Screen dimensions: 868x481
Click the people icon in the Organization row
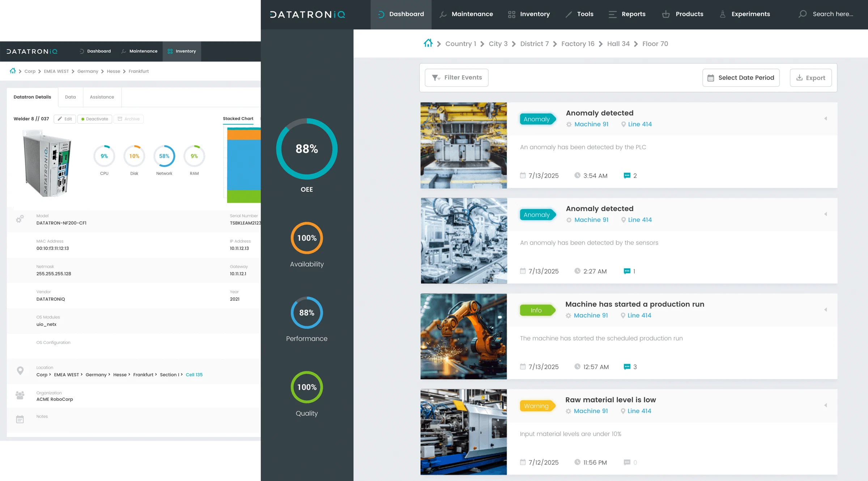(20, 395)
